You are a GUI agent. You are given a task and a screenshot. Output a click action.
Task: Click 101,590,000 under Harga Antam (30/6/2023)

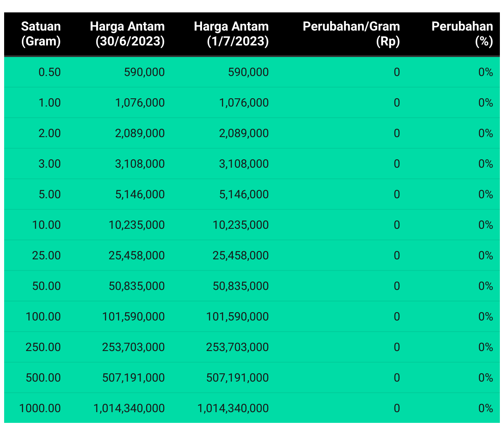[133, 317]
